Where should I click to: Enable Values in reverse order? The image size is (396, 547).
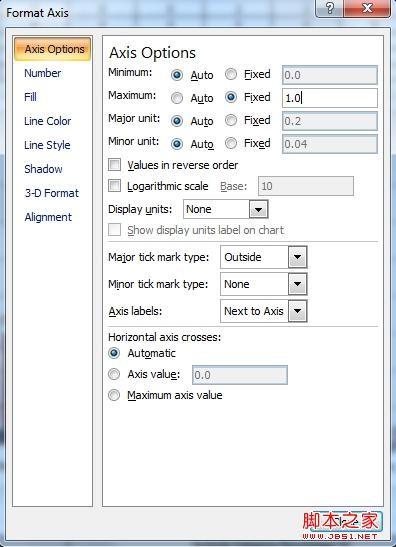coord(114,165)
